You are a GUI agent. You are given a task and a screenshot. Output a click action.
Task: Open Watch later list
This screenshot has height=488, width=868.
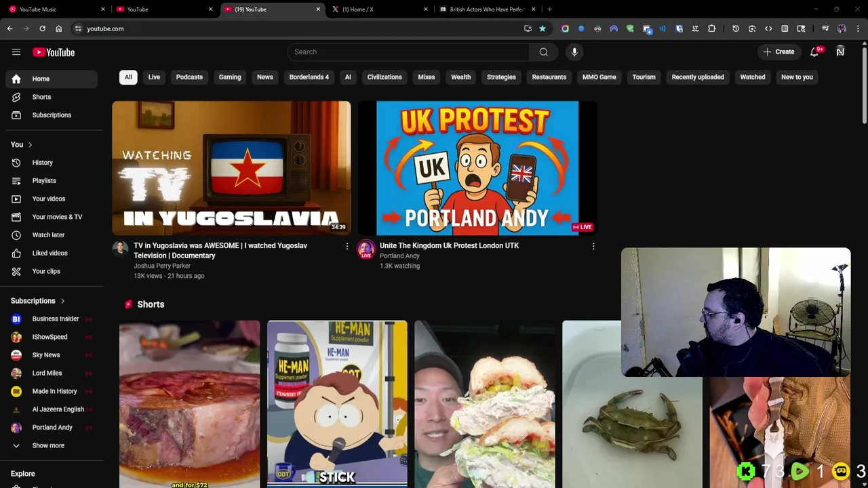point(52,235)
